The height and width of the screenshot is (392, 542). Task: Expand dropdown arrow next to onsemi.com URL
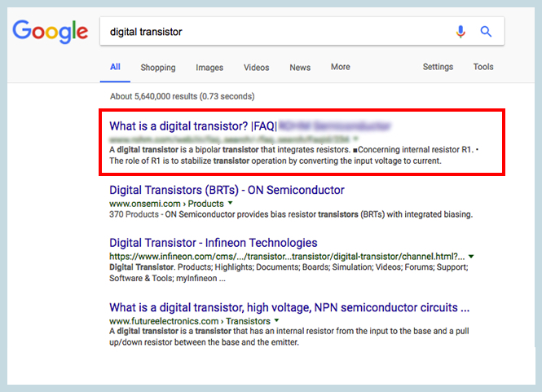point(230,203)
